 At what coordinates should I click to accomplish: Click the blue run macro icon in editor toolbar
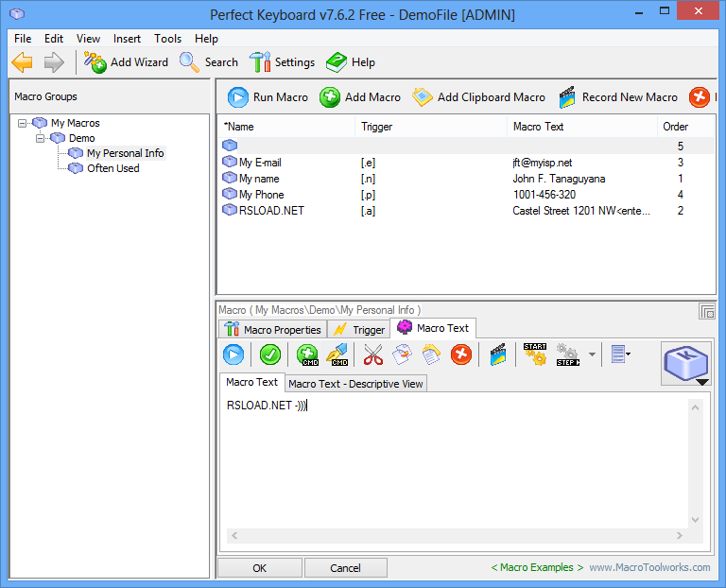tap(233, 355)
